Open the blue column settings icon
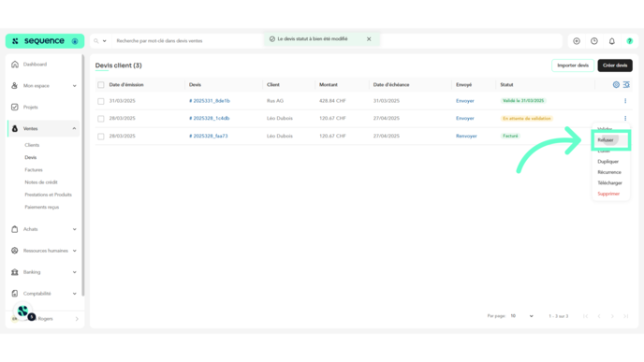The image size is (644, 362). 616,84
